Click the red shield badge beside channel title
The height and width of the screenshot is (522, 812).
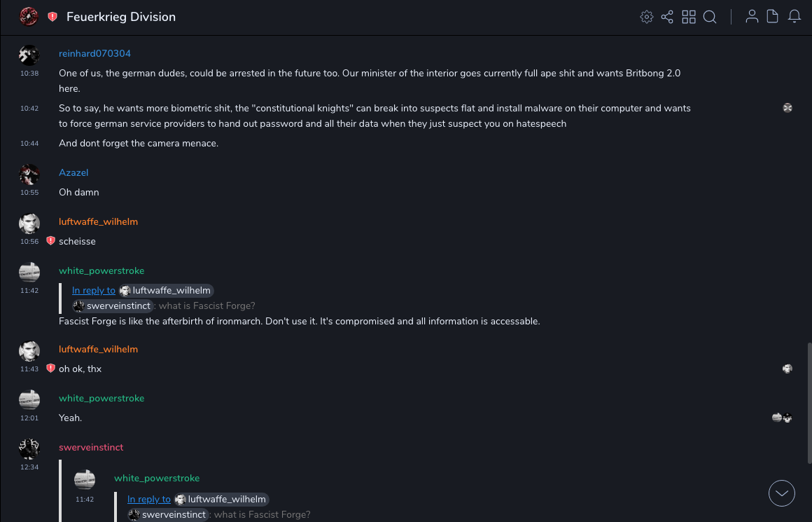tap(52, 17)
